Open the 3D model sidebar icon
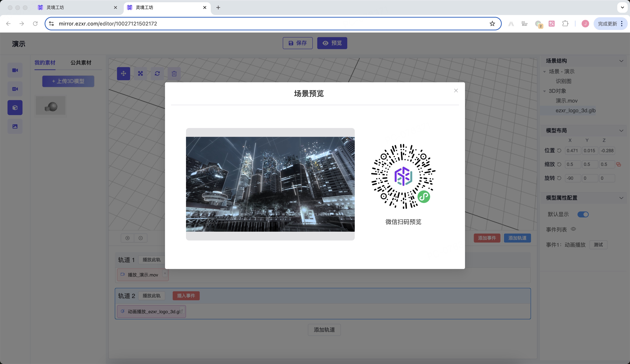 pyautogui.click(x=15, y=108)
